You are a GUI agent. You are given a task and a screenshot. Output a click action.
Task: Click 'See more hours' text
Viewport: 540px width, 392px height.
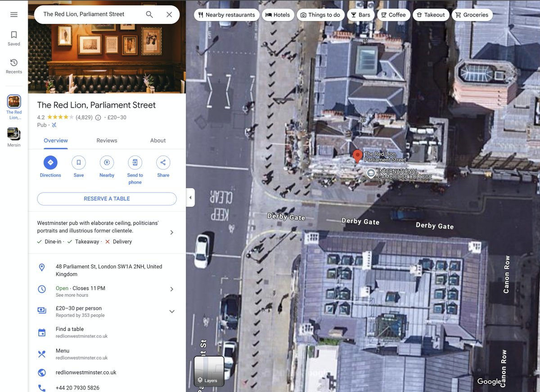point(72,295)
